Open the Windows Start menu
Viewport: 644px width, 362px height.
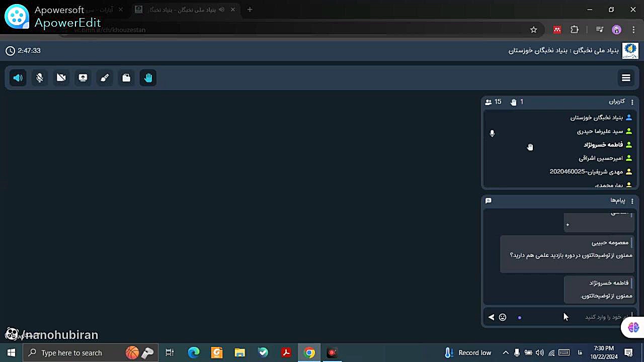coord(11,353)
